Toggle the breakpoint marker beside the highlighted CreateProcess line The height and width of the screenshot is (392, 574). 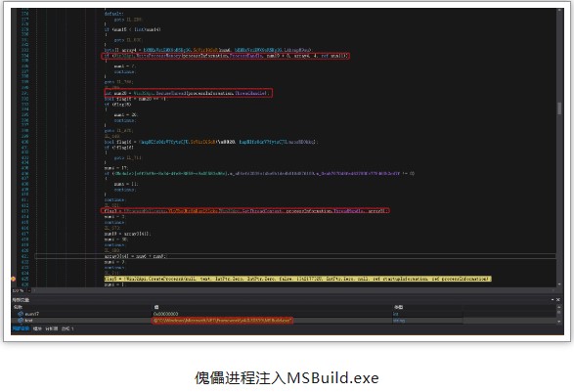tap(13, 279)
